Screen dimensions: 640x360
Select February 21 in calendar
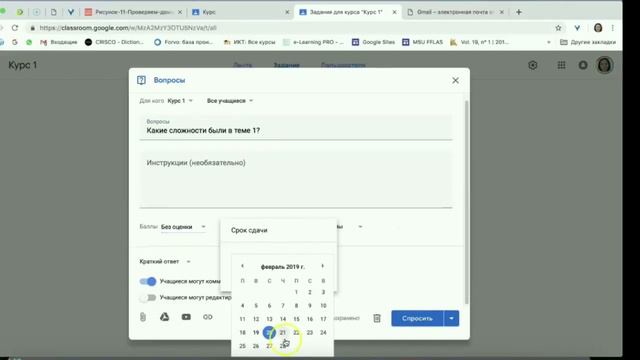(282, 332)
